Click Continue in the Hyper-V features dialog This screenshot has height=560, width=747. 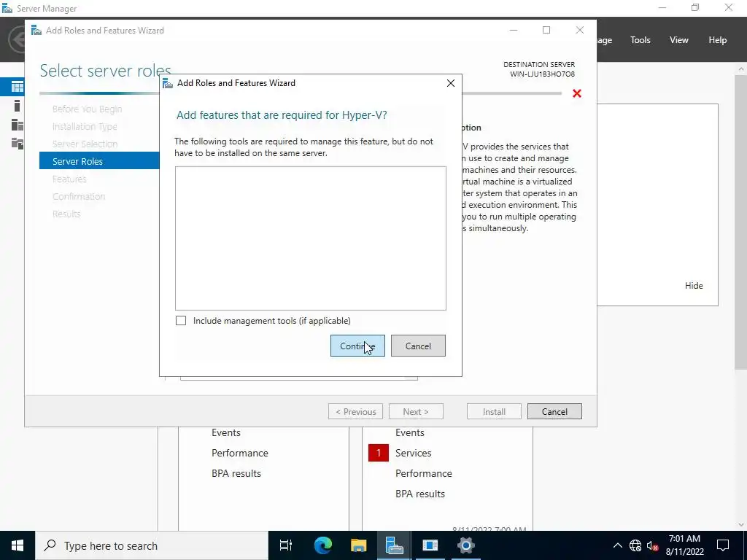coord(357,346)
